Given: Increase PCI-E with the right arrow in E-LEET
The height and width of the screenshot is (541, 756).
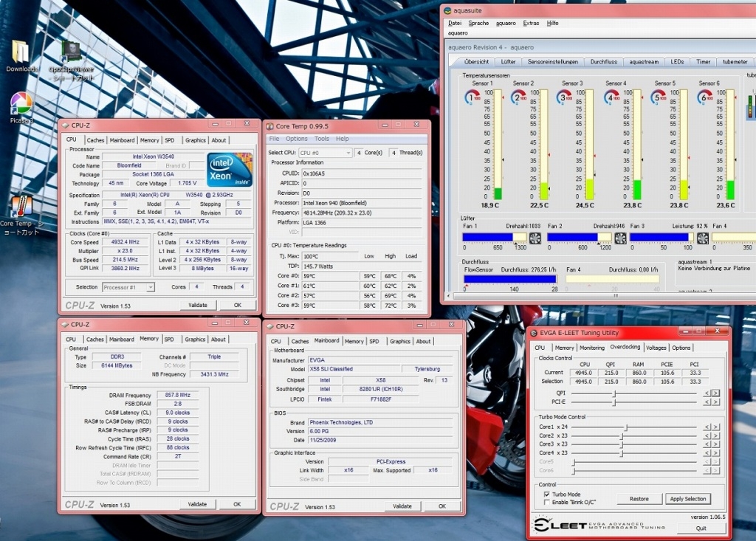Looking at the screenshot, I should click(x=716, y=402).
